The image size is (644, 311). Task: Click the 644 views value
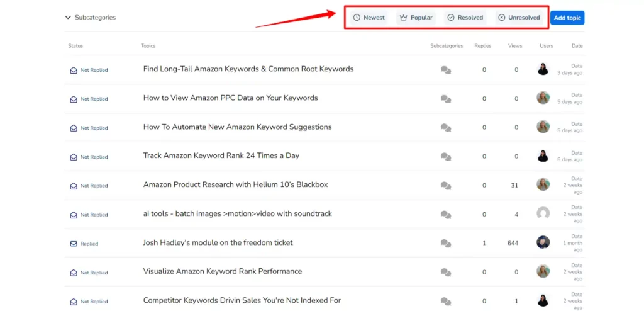point(513,243)
